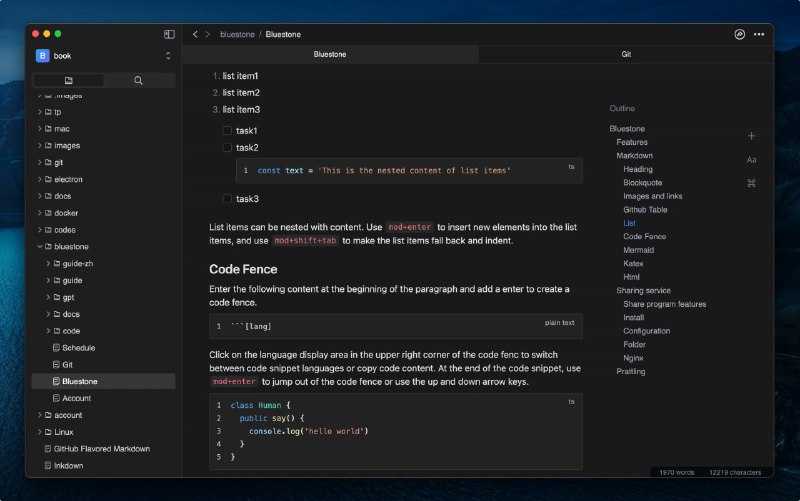Open the three-dot more options menu
The height and width of the screenshot is (501, 800).
(760, 34)
